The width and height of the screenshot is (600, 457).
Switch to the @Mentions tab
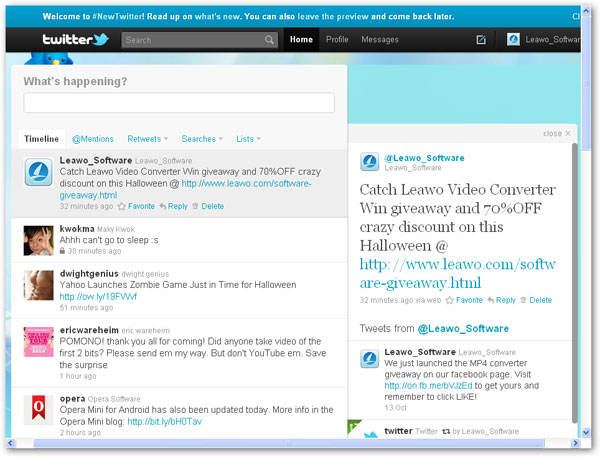click(x=93, y=139)
